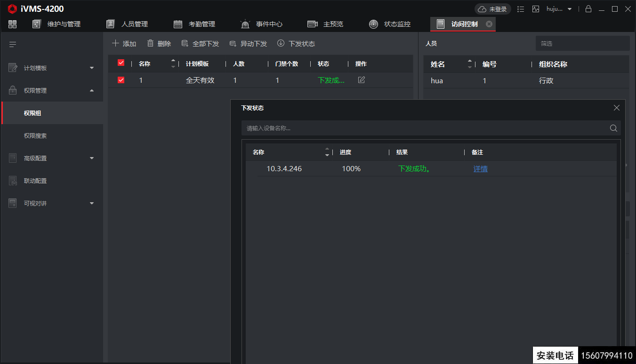Image resolution: width=636 pixels, height=364 pixels.
Task: Expand the 可视对讲 sidebar section
Action: point(52,203)
